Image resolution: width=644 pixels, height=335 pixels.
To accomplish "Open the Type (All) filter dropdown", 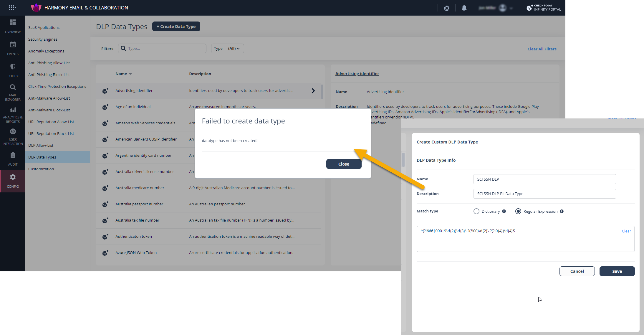I will point(227,48).
